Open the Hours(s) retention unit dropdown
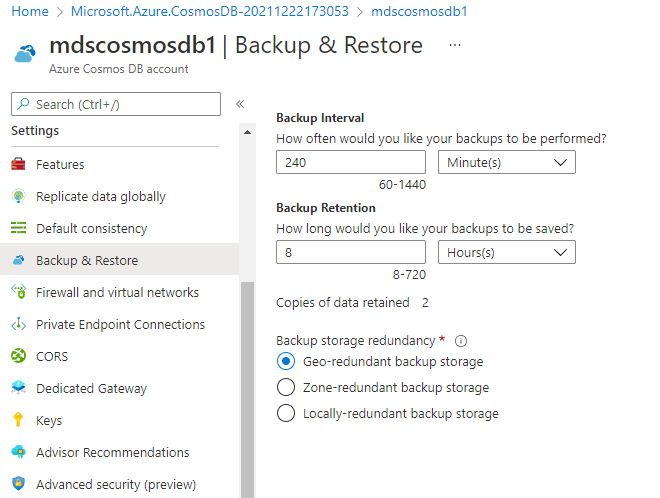 click(507, 253)
